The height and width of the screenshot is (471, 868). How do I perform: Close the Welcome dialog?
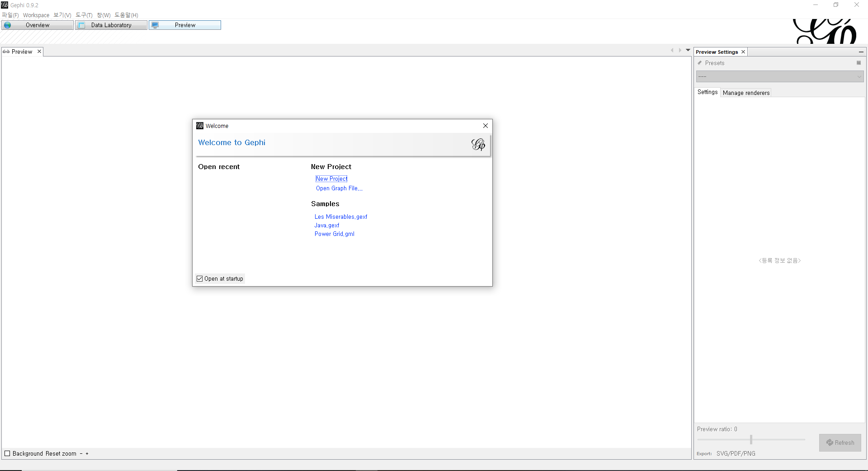tap(486, 126)
